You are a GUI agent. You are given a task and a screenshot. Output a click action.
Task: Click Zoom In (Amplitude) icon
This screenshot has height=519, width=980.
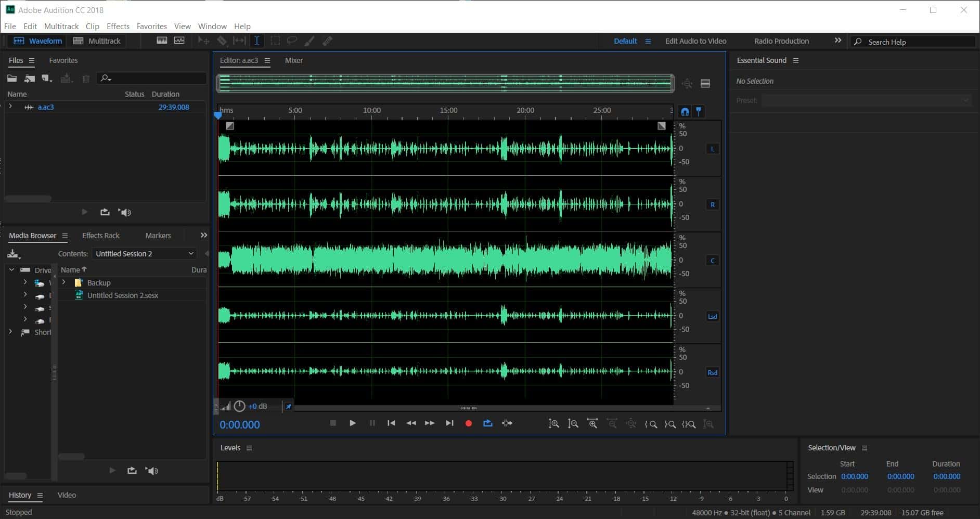[x=554, y=424]
